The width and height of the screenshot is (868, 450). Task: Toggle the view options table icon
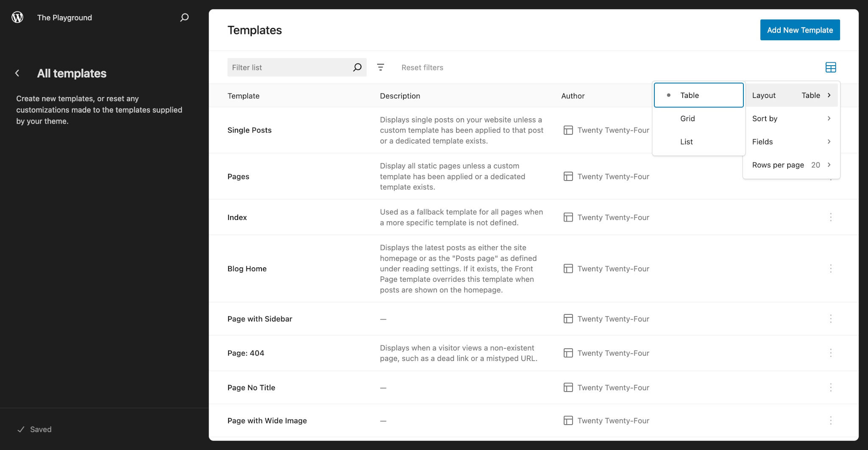pyautogui.click(x=831, y=67)
